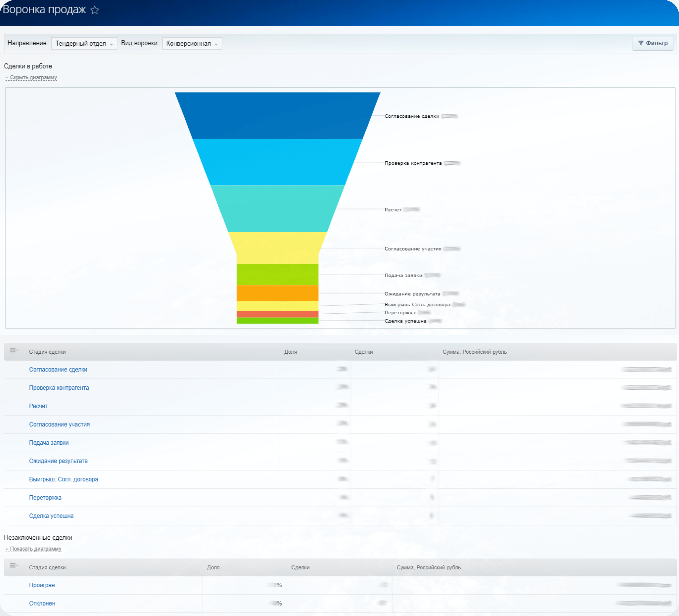This screenshot has width=679, height=616.
Task: Click the turquoise Расчет funnel segment
Action: coord(277,209)
